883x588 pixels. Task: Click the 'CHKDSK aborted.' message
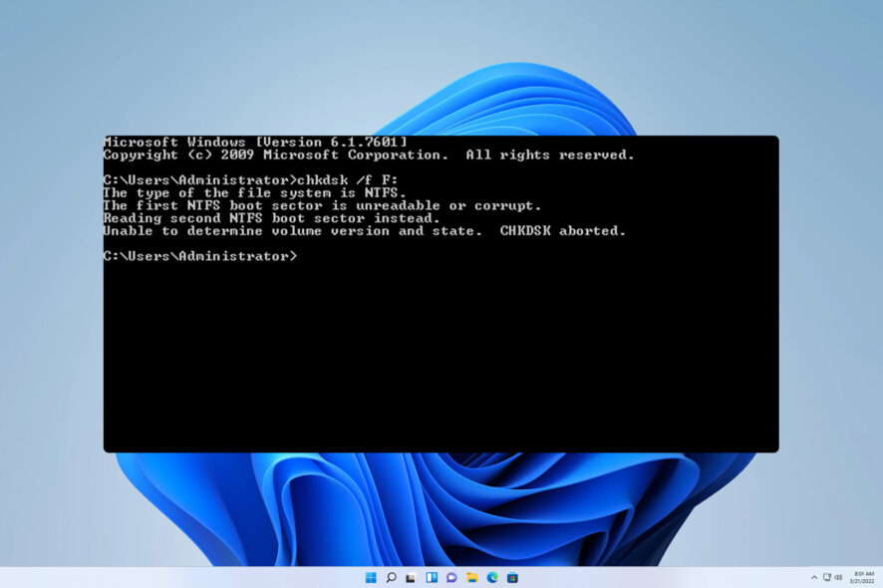[x=562, y=231]
